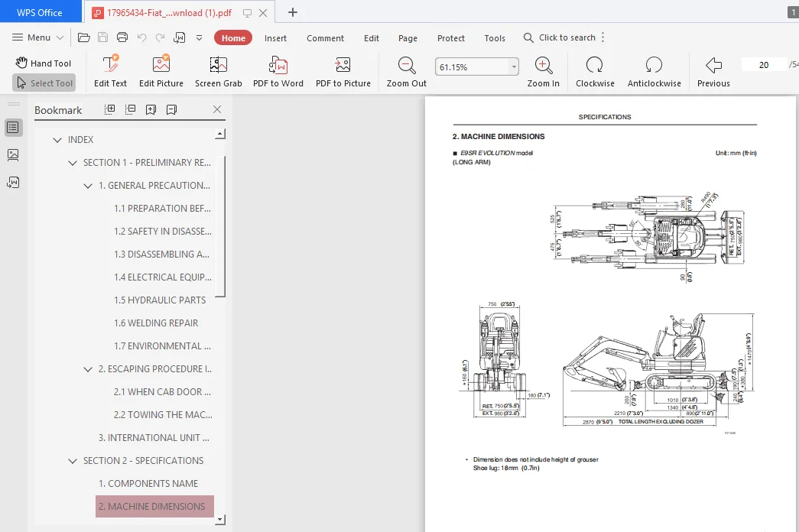The height and width of the screenshot is (532, 799).
Task: Click the Redo arrow icon
Action: pyautogui.click(x=160, y=37)
